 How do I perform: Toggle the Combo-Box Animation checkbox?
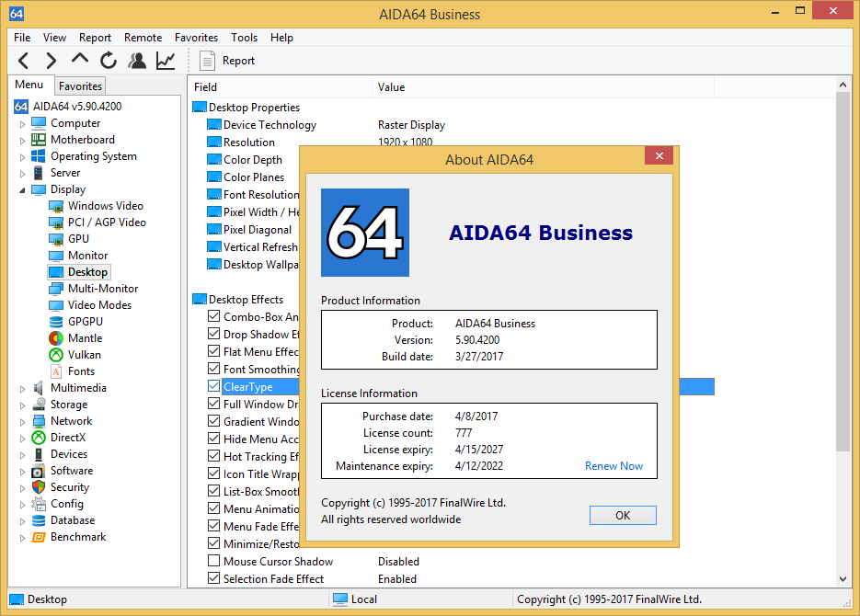click(x=214, y=316)
